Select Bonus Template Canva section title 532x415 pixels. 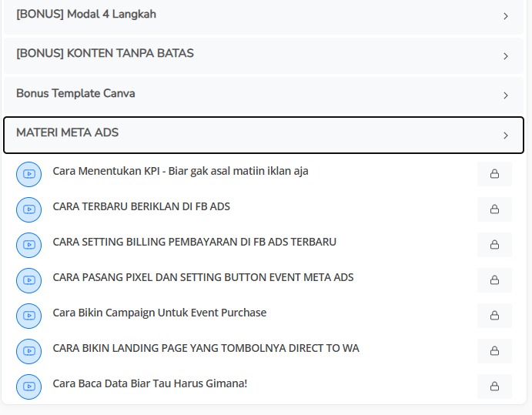click(x=75, y=93)
